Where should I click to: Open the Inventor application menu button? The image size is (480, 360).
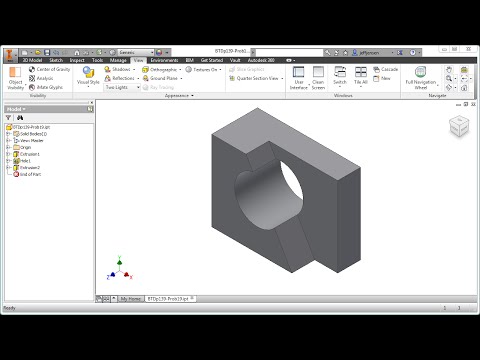point(10,55)
